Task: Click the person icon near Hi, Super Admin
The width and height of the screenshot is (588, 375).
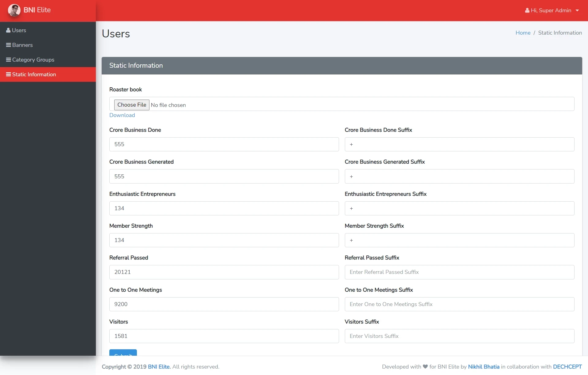Action: (x=527, y=10)
